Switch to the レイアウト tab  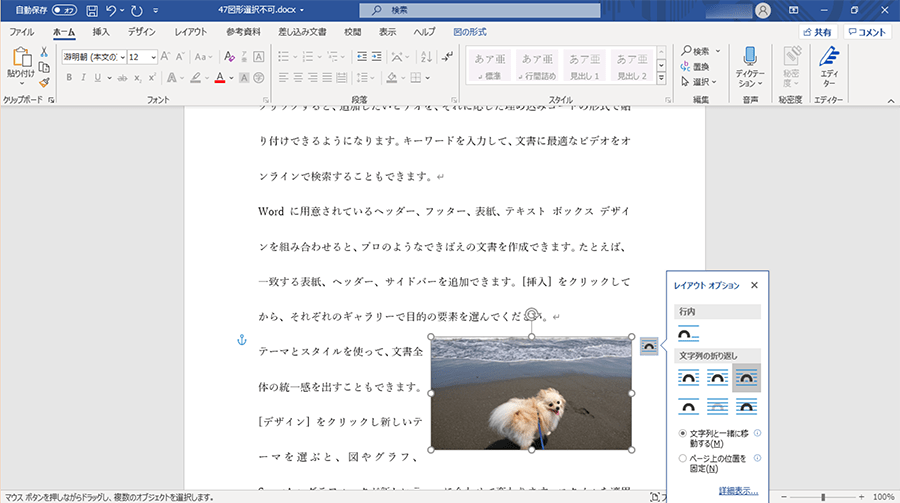point(191,32)
